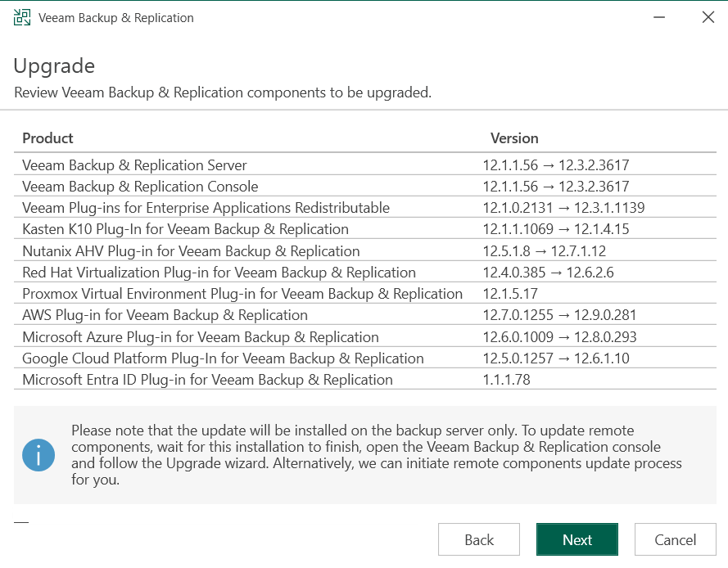Click the Version column header
The image size is (728, 568).
pos(514,137)
